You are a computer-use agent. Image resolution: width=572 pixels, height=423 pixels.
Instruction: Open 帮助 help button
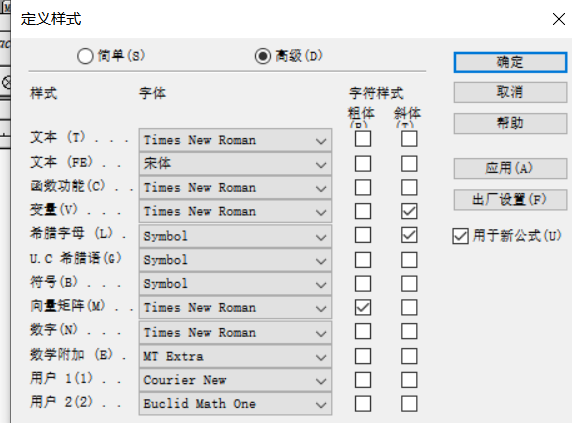pyautogui.click(x=510, y=124)
